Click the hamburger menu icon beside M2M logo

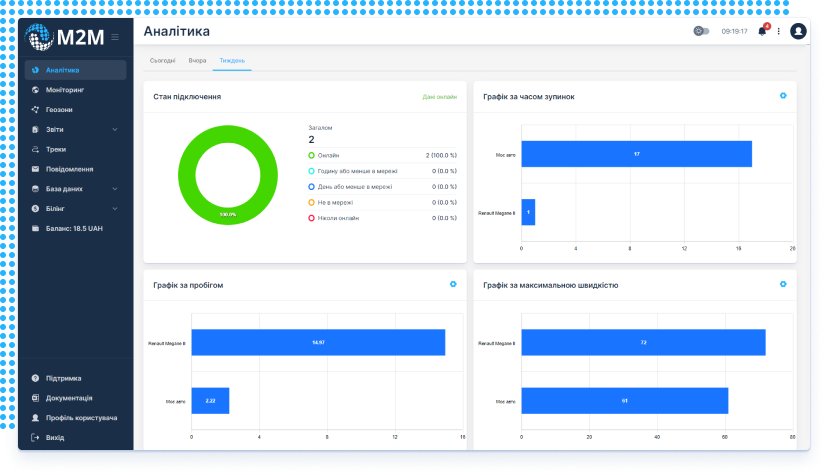(x=116, y=37)
